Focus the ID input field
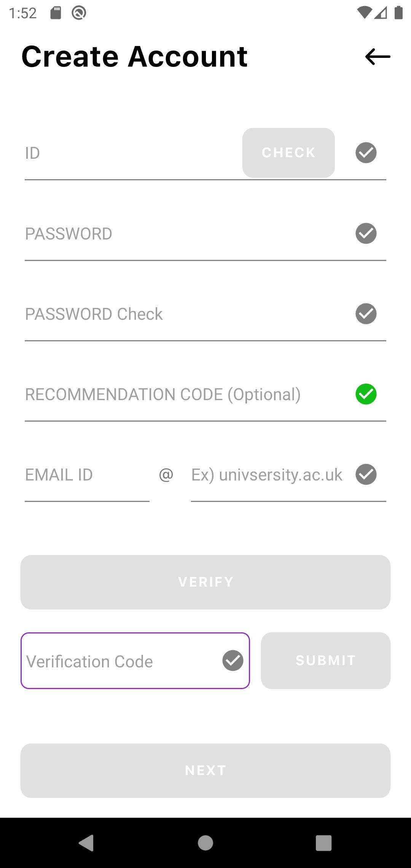Screen dimensions: 411x868 [x=129, y=153]
